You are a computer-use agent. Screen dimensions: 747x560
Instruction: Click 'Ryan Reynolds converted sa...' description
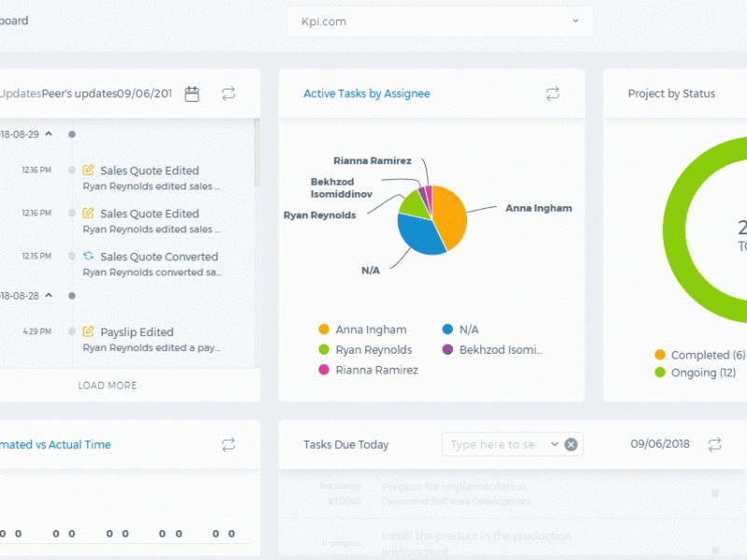click(152, 273)
